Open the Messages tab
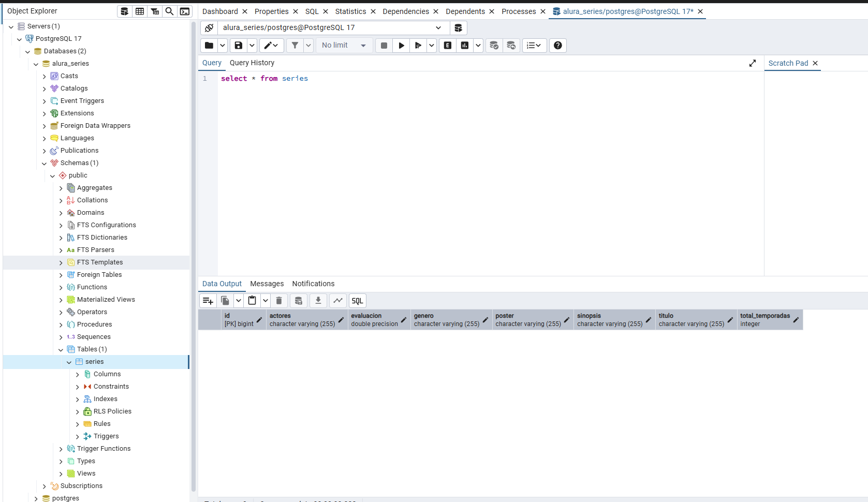868x502 pixels. tap(267, 284)
